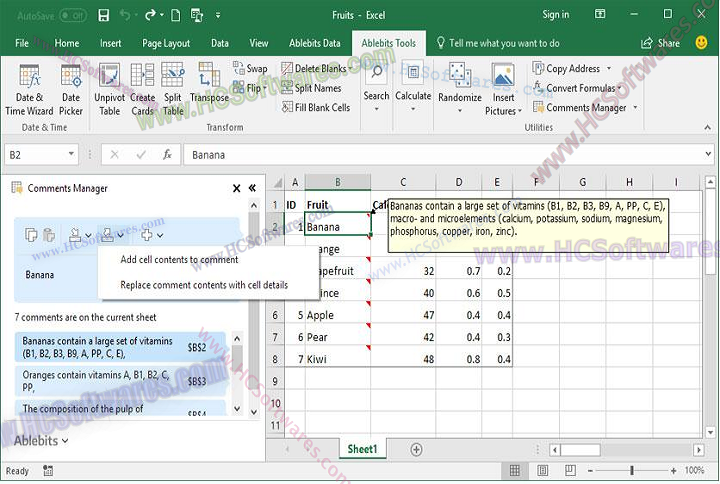Image resolution: width=720 pixels, height=484 pixels.
Task: Click the Select All corner of grid
Action: coord(277,182)
